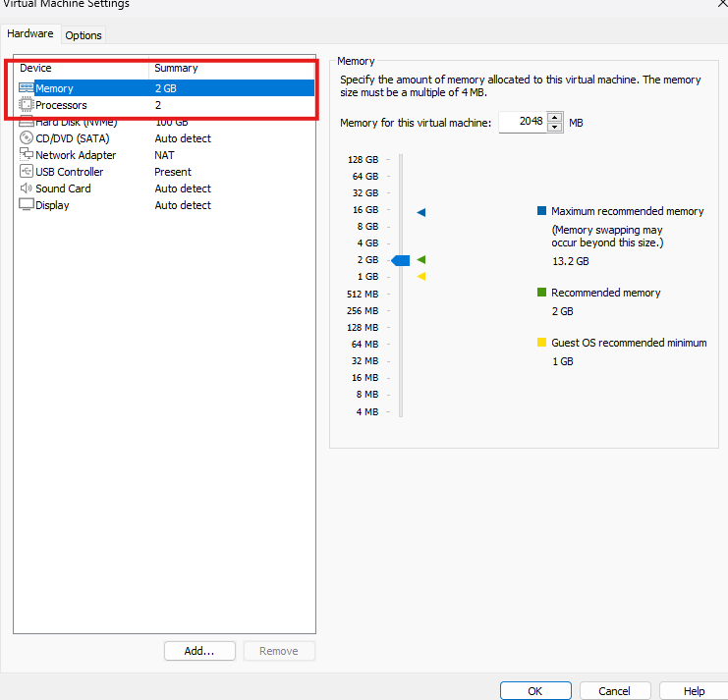Screen dimensions: 728x700
Task: Select the USB Controller row
Action: (166, 172)
